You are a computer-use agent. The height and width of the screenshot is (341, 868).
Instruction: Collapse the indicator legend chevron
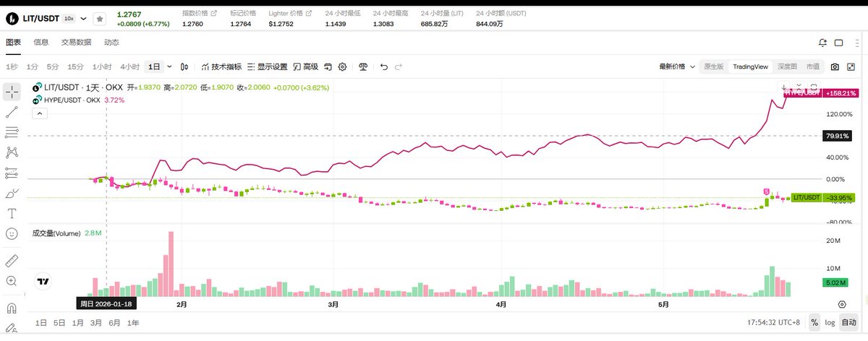coord(39,113)
